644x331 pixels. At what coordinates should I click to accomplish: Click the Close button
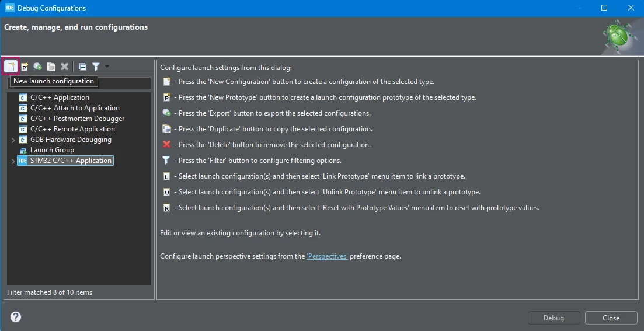(611, 318)
